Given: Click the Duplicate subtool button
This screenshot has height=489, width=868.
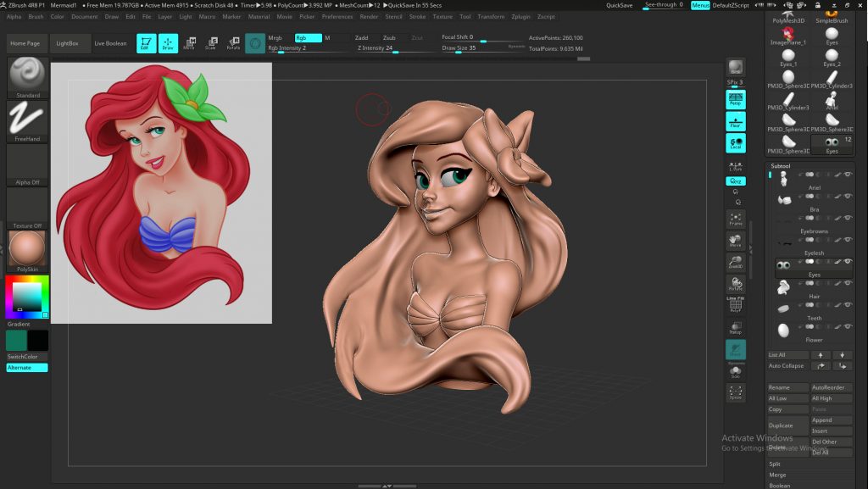Looking at the screenshot, I should (787, 425).
